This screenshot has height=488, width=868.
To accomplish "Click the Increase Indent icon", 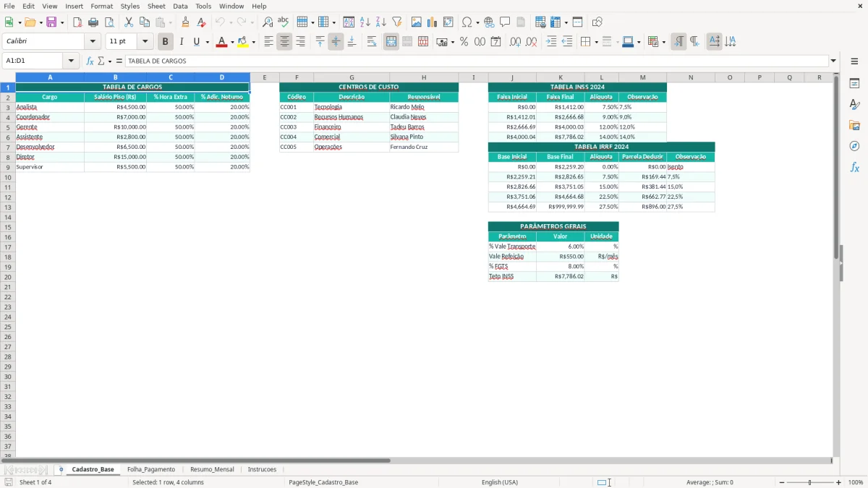I will [551, 42].
